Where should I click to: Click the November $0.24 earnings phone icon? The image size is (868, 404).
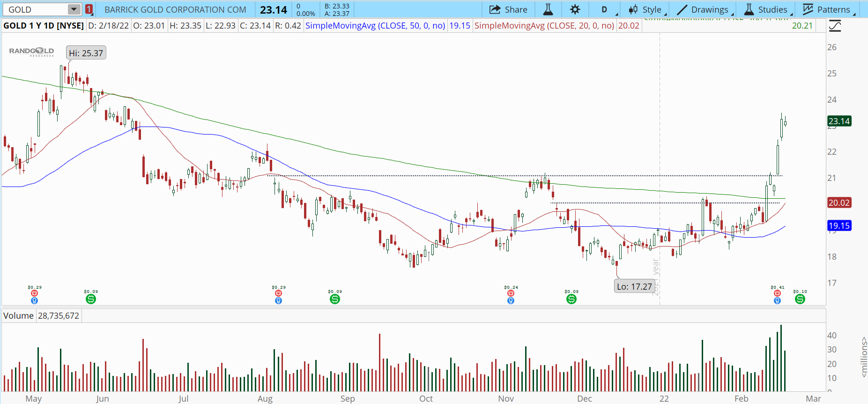click(x=511, y=293)
